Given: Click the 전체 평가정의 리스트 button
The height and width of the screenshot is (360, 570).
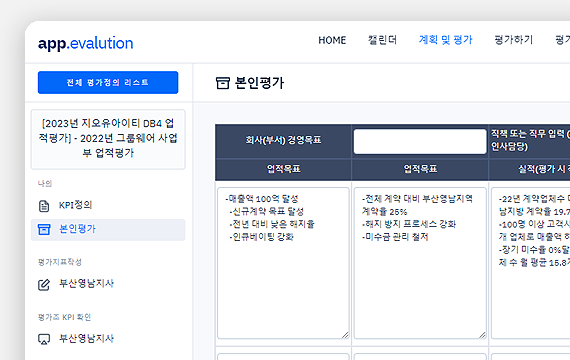Looking at the screenshot, I should 108,83.
